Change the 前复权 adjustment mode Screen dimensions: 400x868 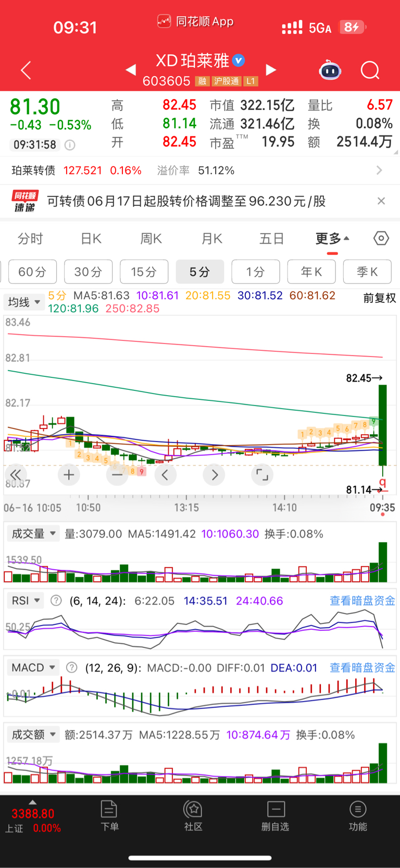pyautogui.click(x=380, y=298)
